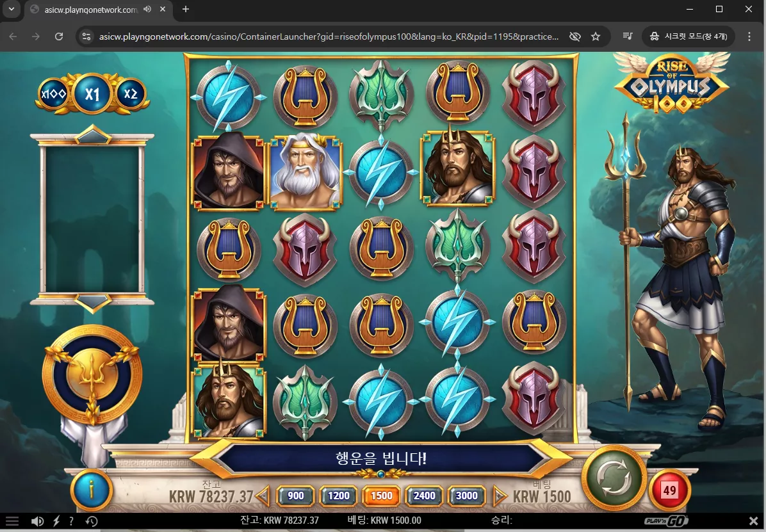Click the balance text KRW 78237.37

point(211,497)
